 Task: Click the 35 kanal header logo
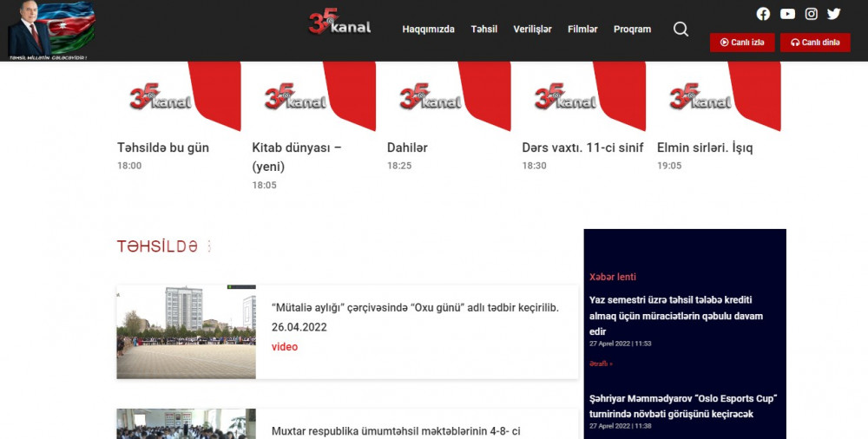click(340, 22)
